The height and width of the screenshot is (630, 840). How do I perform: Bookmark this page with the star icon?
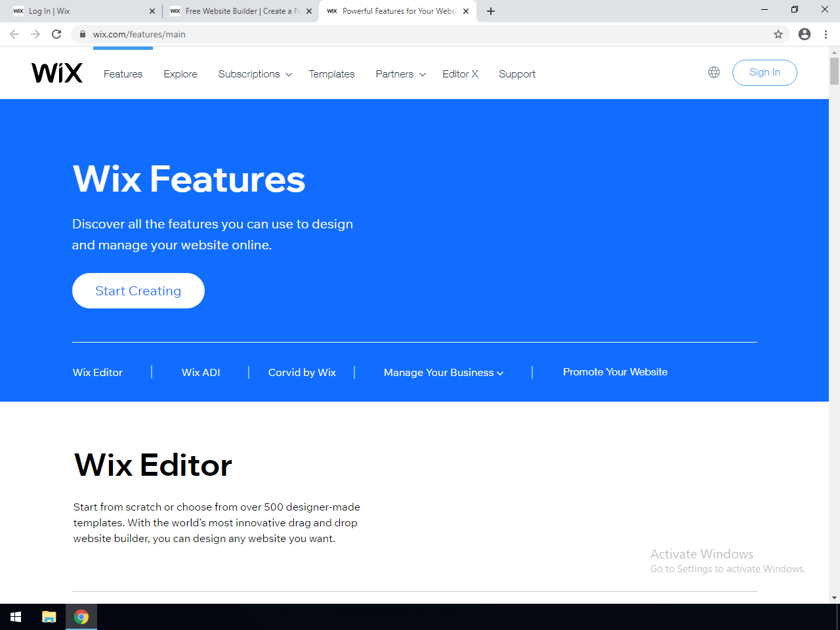[778, 34]
